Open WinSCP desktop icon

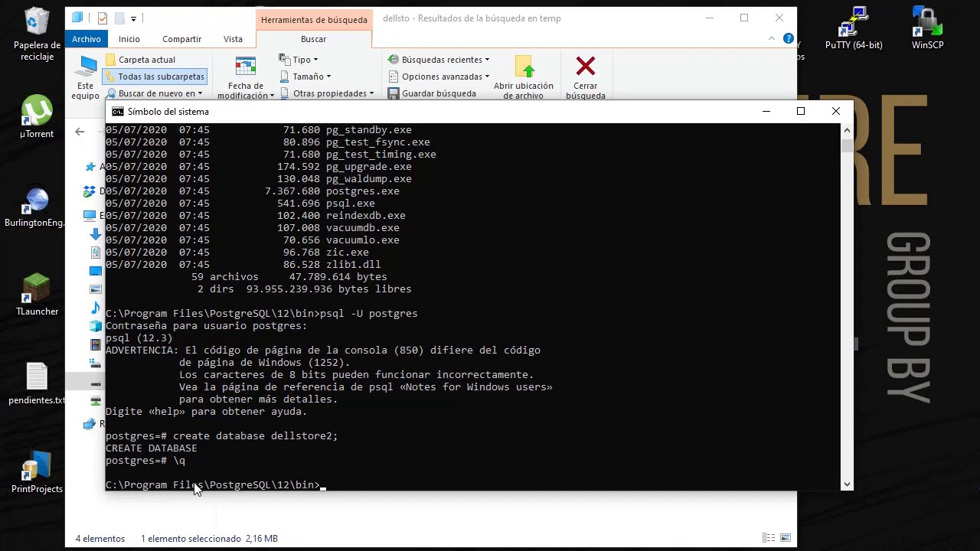(927, 29)
